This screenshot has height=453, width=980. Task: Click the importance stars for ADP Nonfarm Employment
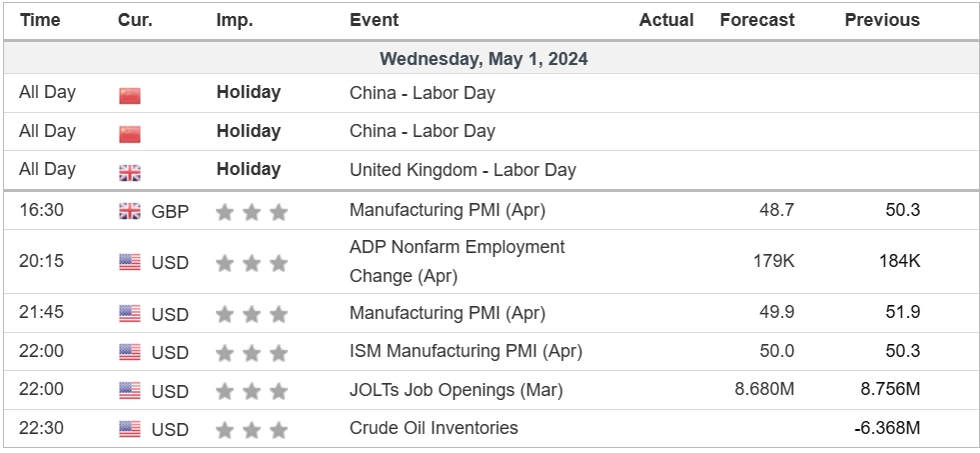252,262
